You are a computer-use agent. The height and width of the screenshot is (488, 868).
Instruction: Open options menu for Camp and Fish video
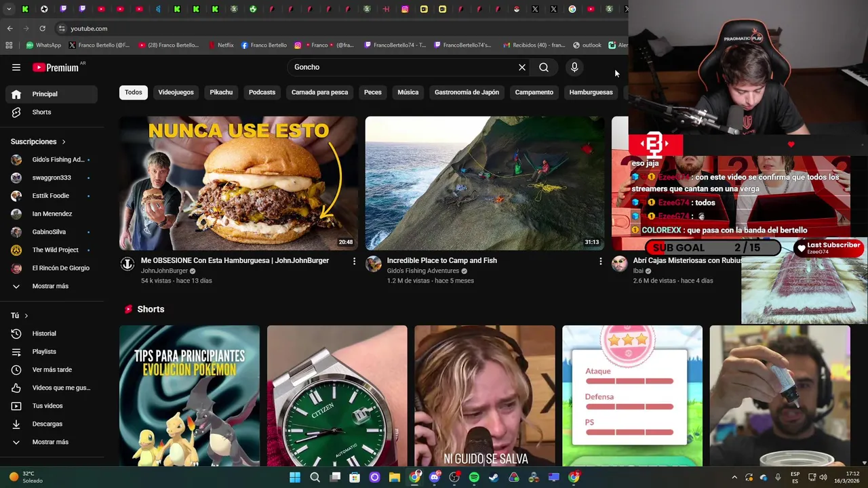pyautogui.click(x=600, y=261)
